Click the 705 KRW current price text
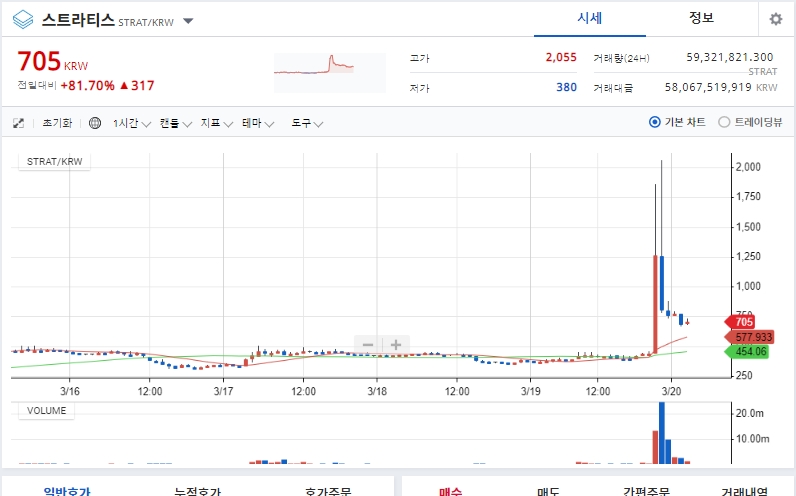 click(53, 61)
